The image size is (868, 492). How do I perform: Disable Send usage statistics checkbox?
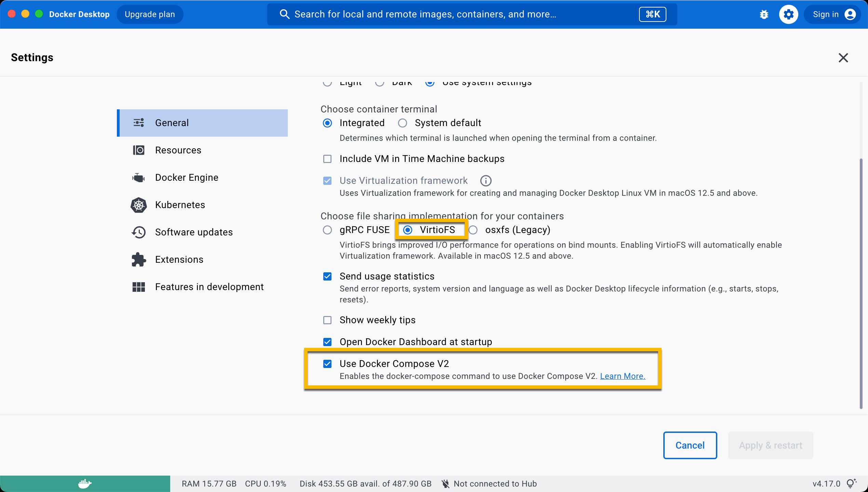327,276
